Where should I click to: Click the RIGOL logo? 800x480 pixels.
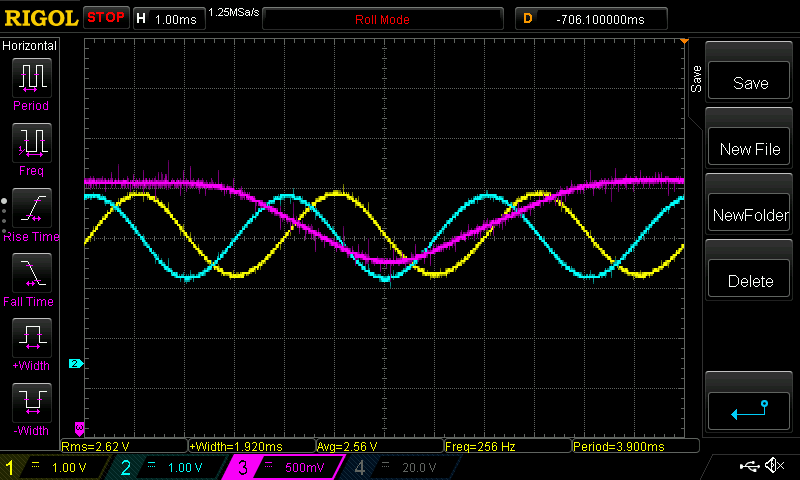41,18
